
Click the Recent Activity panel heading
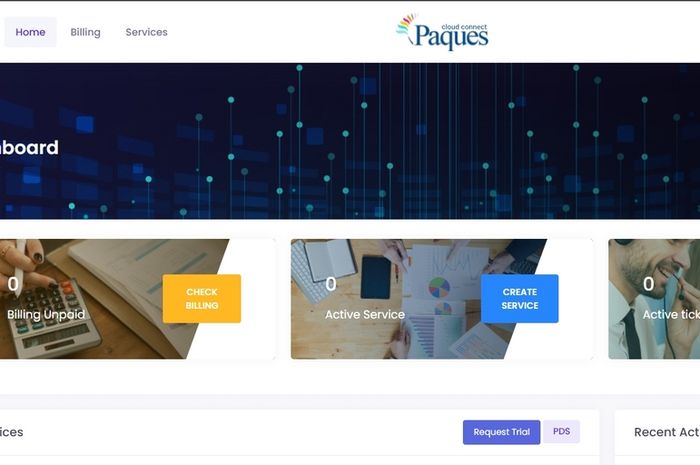[x=667, y=432]
